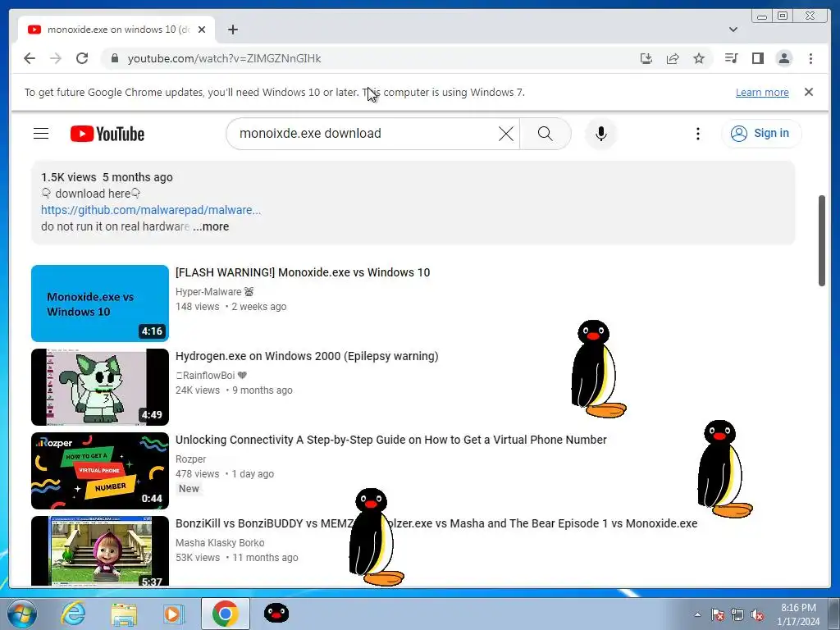
Task: Click the install/download page icon in address bar
Action: click(646, 58)
